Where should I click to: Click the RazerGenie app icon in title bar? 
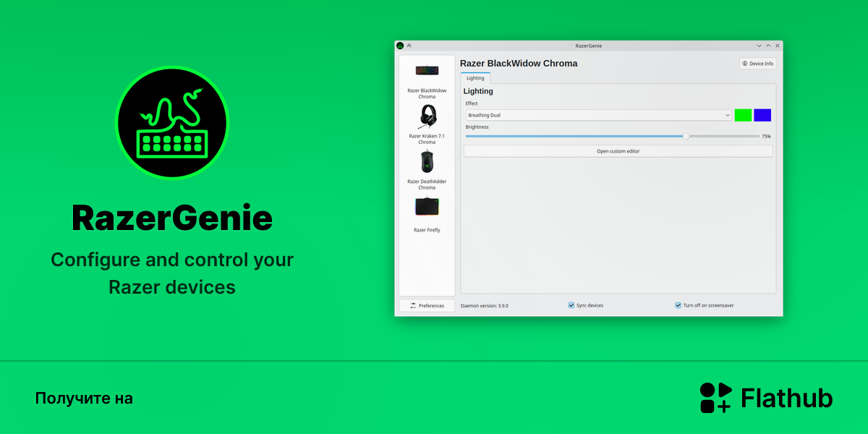(400, 46)
